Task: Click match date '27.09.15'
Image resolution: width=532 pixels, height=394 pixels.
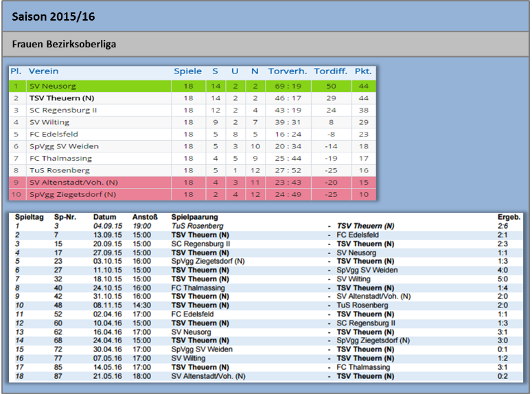Action: tap(108, 253)
